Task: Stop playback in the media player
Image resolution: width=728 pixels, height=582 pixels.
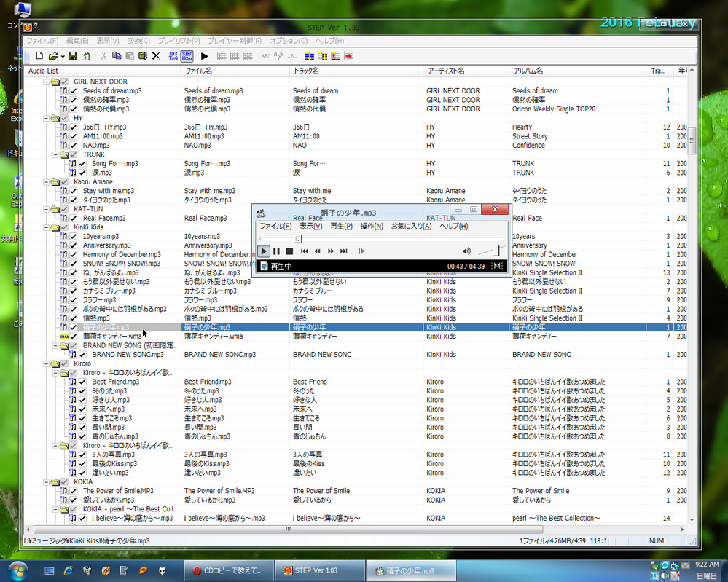Action: 289,251
